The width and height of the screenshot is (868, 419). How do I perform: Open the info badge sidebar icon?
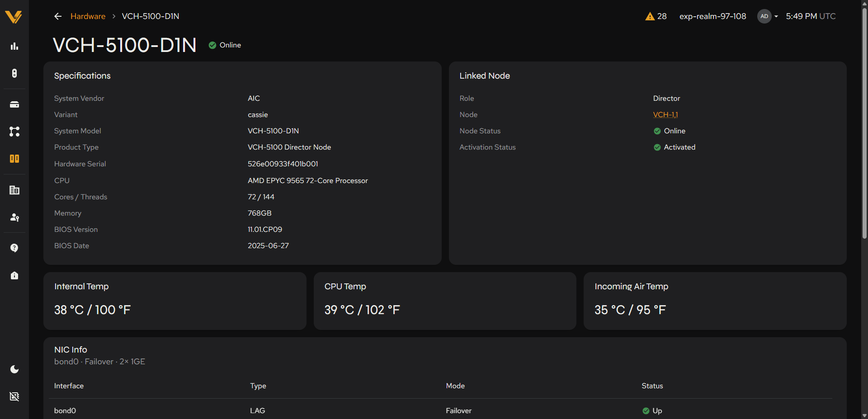pos(14,275)
